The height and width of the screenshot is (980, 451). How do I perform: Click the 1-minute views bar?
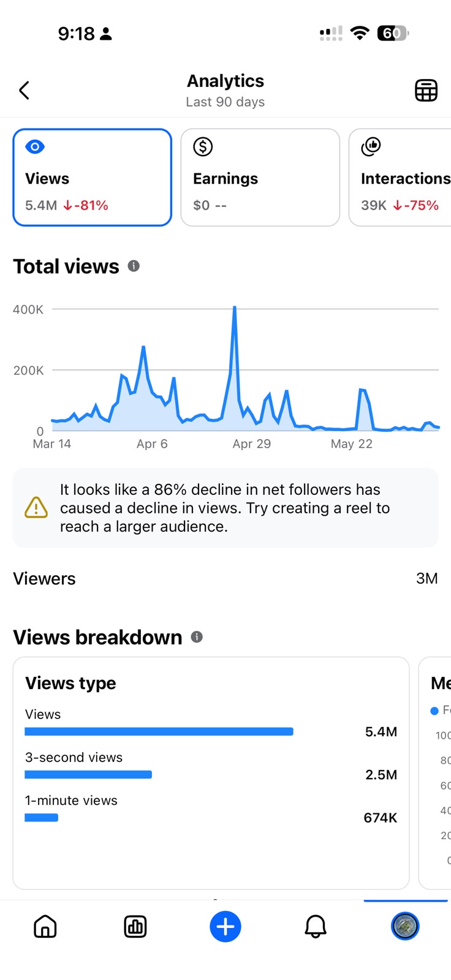41,817
